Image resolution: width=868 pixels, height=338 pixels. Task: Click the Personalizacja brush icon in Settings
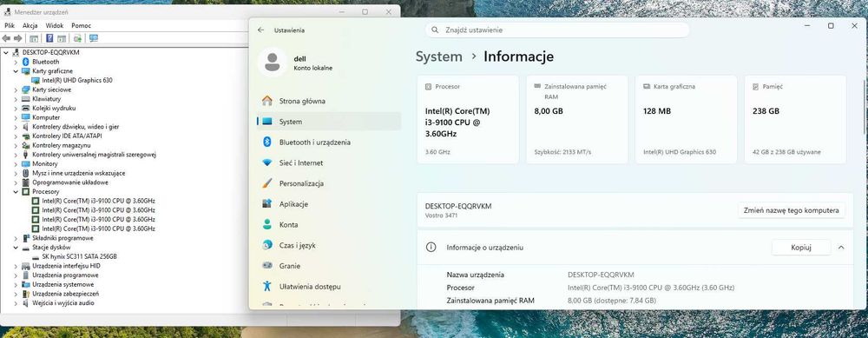pos(267,183)
